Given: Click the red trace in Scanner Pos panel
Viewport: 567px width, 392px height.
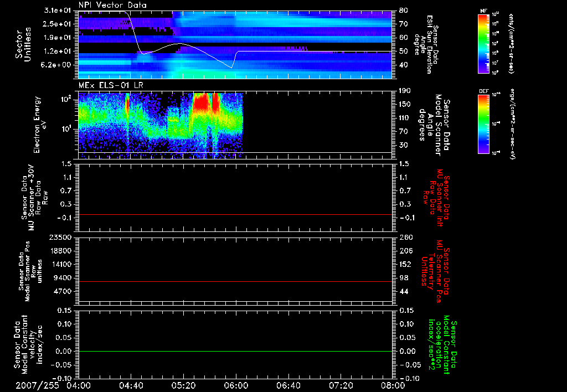Looking at the screenshot, I should pos(235,281).
